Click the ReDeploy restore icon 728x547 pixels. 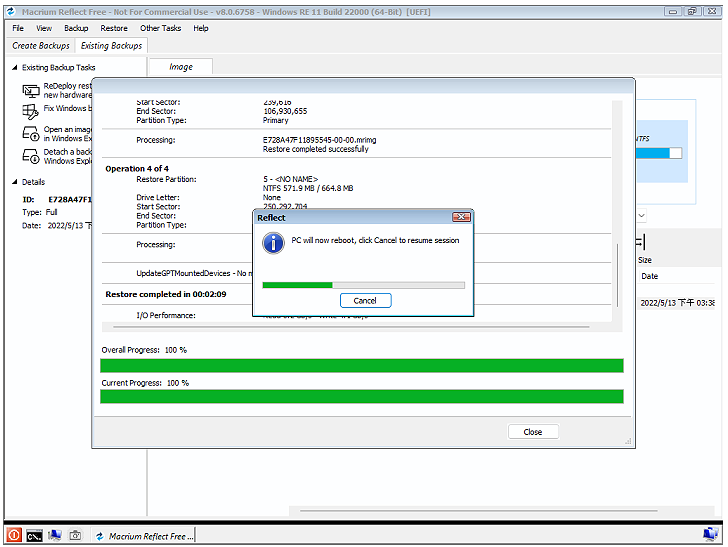pyautogui.click(x=31, y=91)
